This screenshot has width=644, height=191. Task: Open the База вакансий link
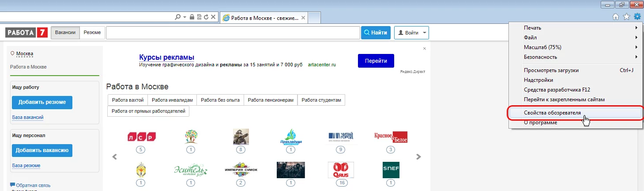click(27, 117)
